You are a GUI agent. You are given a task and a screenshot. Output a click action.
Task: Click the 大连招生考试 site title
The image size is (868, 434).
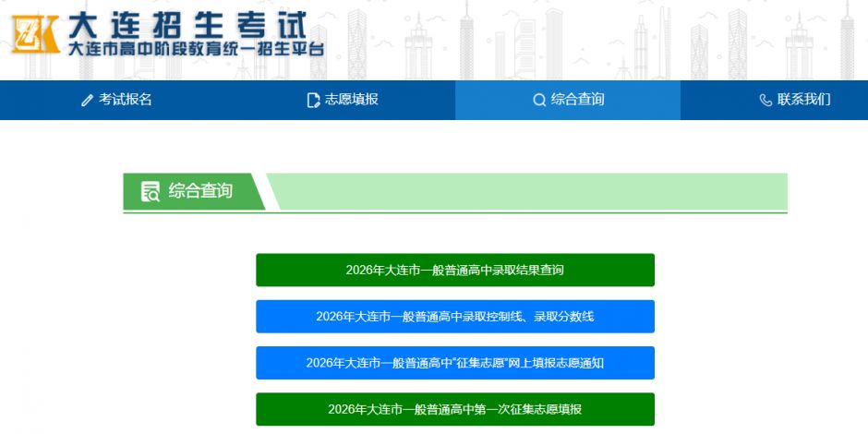(187, 25)
